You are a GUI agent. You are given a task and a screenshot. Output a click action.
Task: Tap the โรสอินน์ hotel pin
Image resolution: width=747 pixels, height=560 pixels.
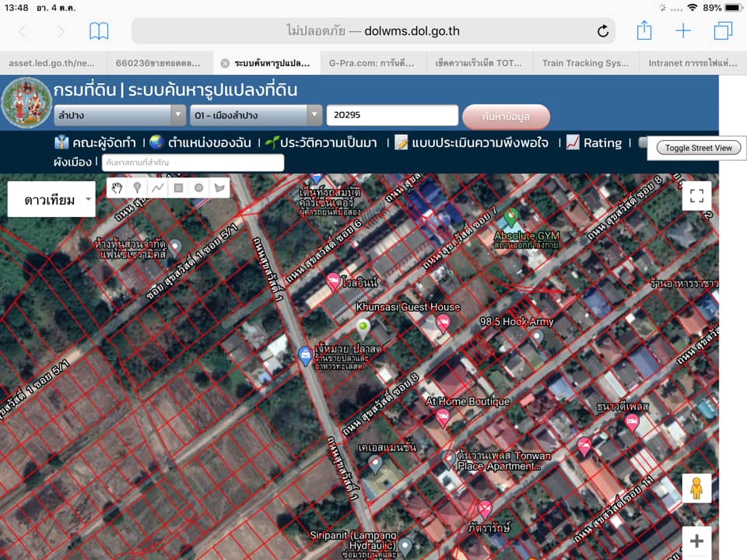point(332,283)
